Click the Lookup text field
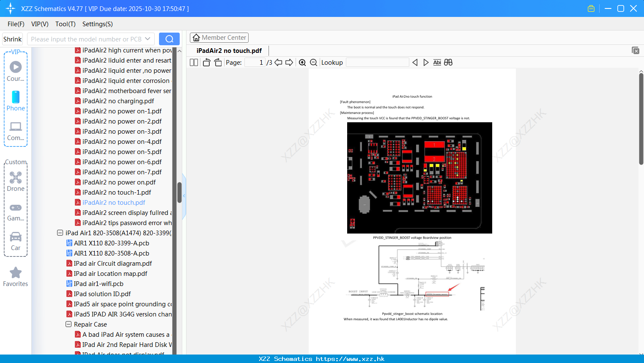This screenshot has height=363, width=644. pos(377,62)
